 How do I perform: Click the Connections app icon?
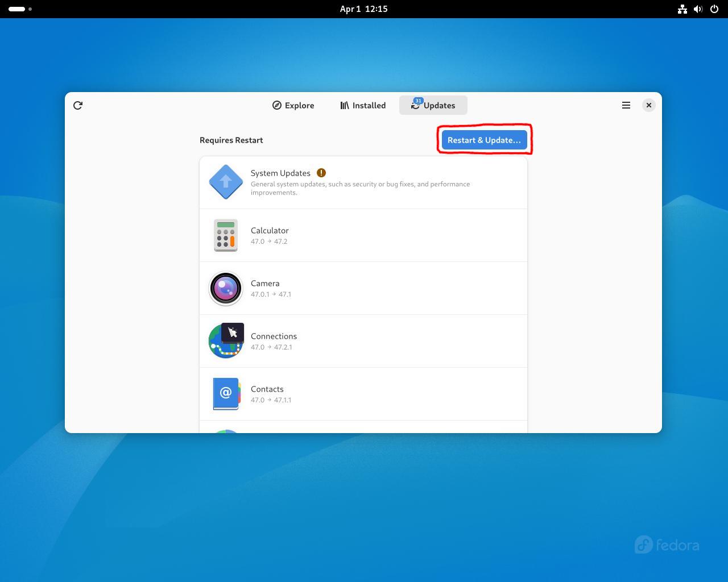point(226,341)
